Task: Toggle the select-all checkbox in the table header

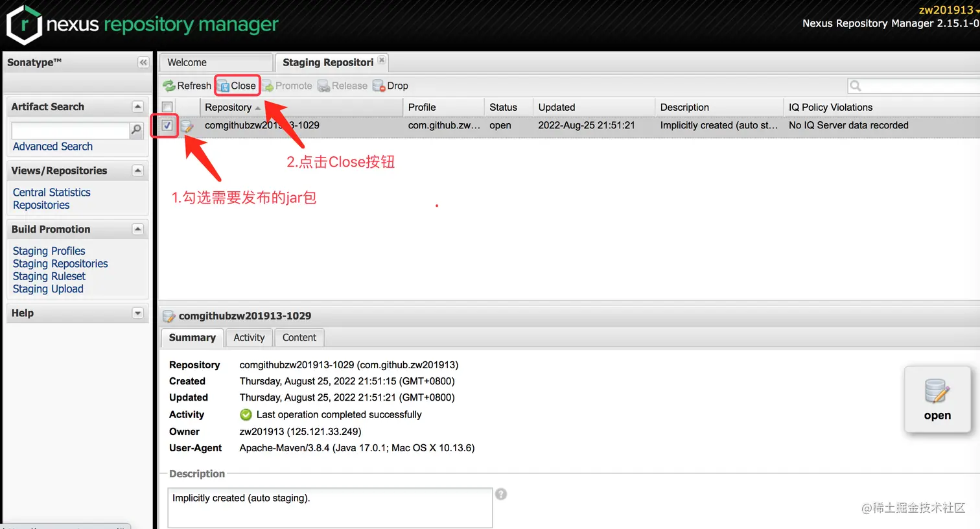Action: coord(167,107)
